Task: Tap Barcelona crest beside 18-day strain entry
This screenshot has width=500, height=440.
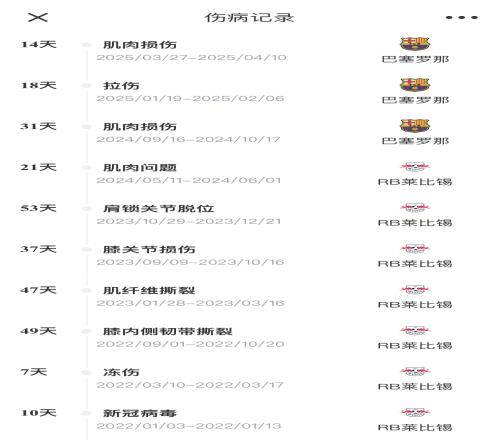Action: [x=415, y=85]
